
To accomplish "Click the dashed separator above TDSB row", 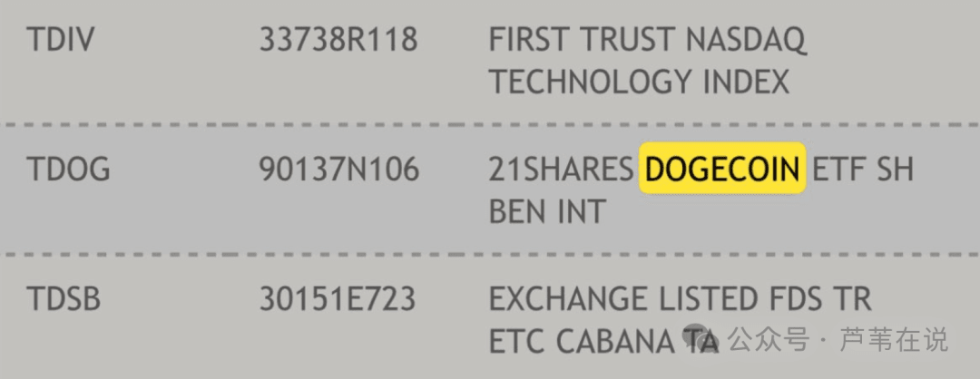I will coord(490,255).
